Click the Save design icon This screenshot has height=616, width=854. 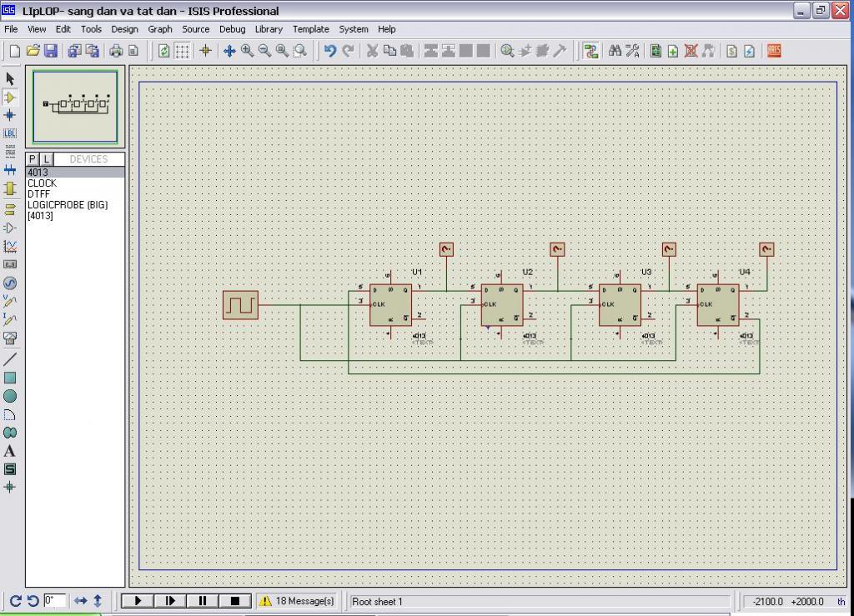51,51
